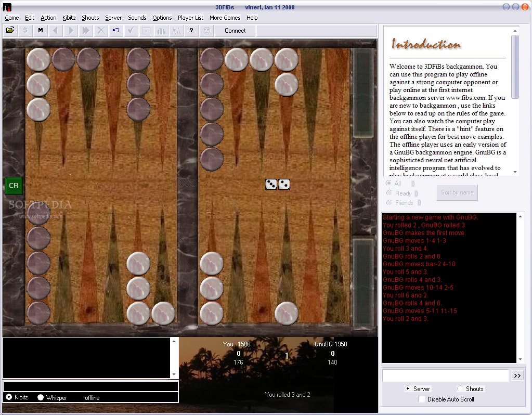Click log line 'GnuBG makes the first move.'
Viewport: 532px width, 415px height.
point(424,232)
